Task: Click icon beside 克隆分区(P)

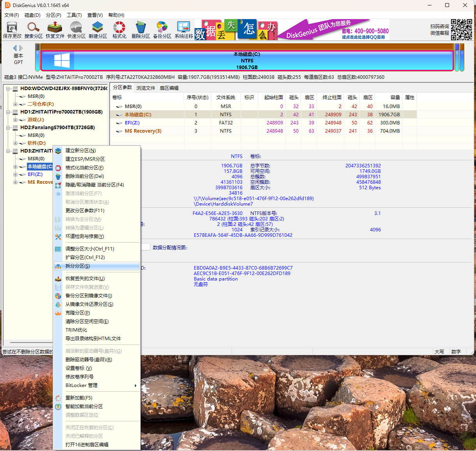Action: [58, 313]
